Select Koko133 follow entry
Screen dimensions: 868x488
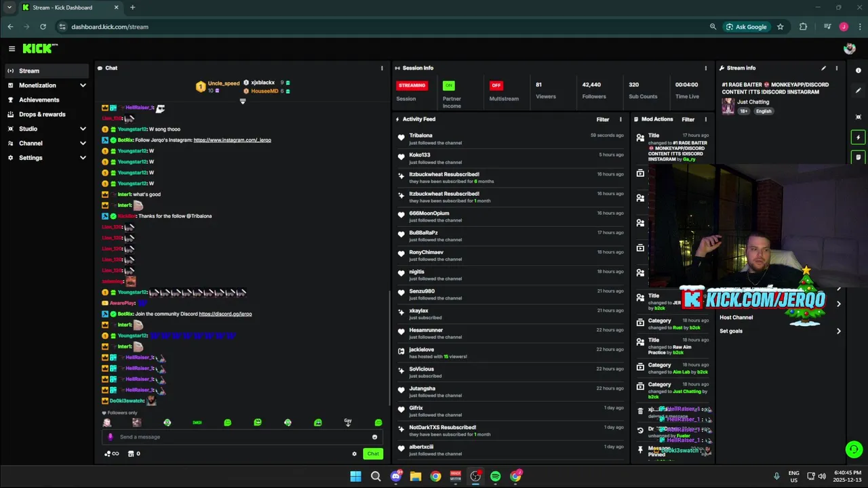[x=511, y=158]
